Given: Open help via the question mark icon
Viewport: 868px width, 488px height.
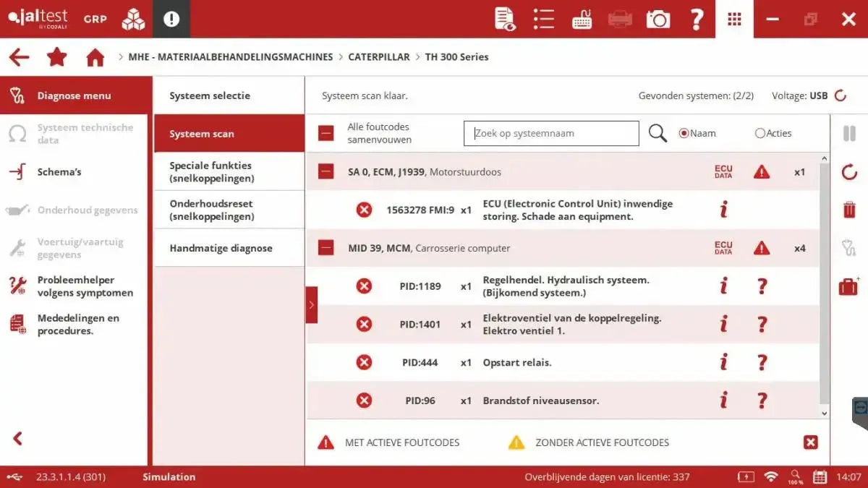Looking at the screenshot, I should point(696,20).
